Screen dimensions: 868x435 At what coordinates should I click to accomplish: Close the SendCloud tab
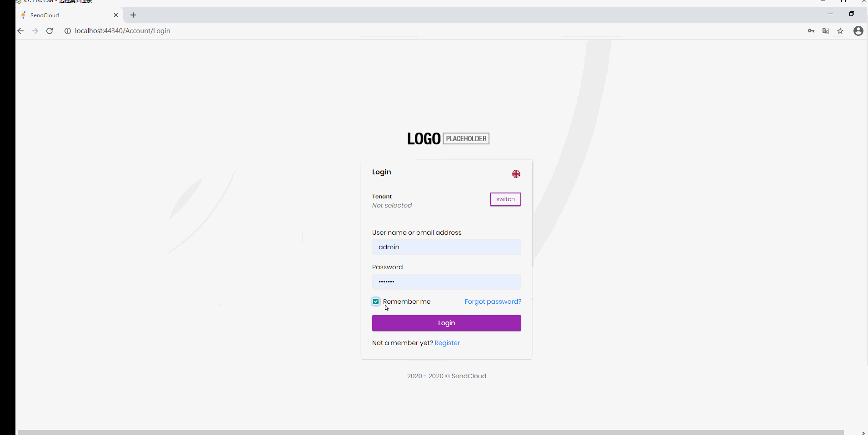(116, 15)
